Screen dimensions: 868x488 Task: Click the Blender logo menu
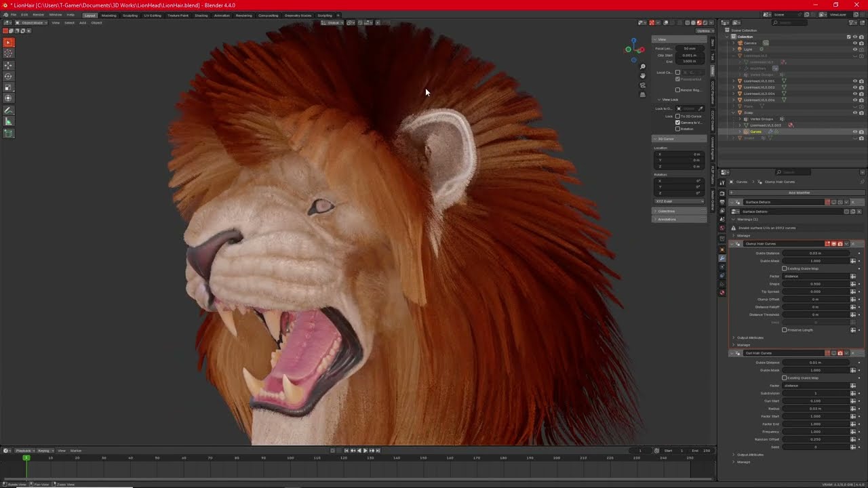(x=5, y=15)
